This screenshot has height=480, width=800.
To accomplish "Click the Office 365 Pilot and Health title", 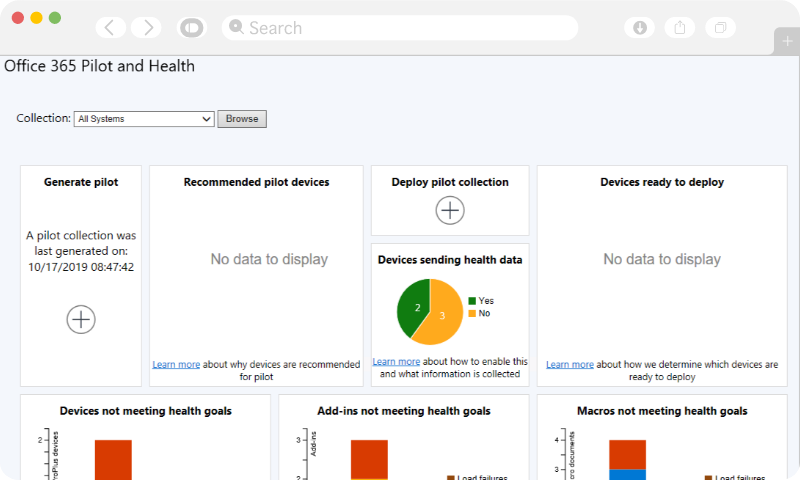I will [x=99, y=66].
